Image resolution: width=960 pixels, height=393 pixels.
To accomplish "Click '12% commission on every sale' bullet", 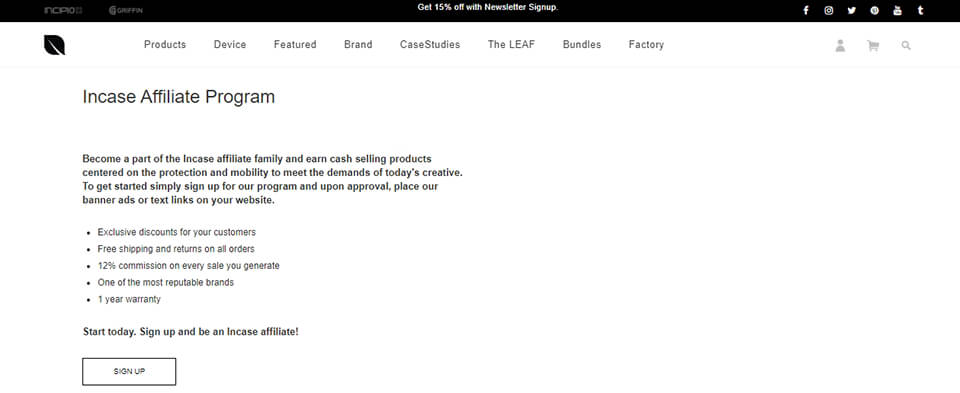I will point(189,266).
